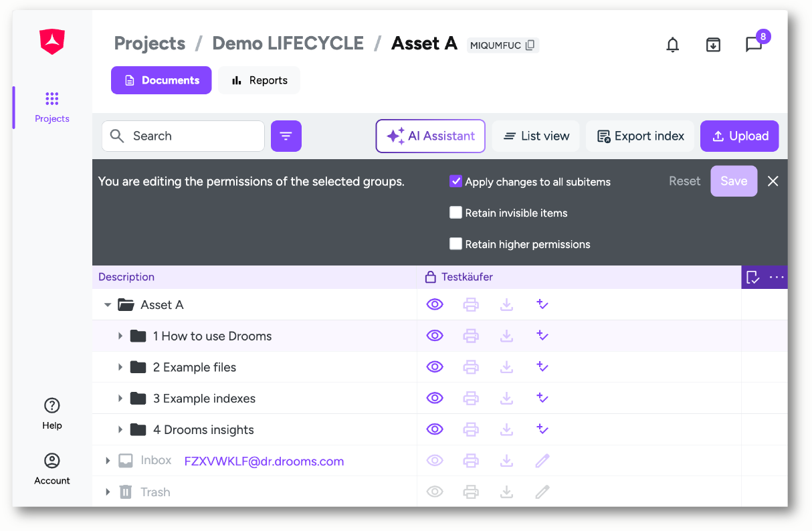This screenshot has height=531, width=812.
Task: Switch to the Documents tab
Action: (161, 80)
